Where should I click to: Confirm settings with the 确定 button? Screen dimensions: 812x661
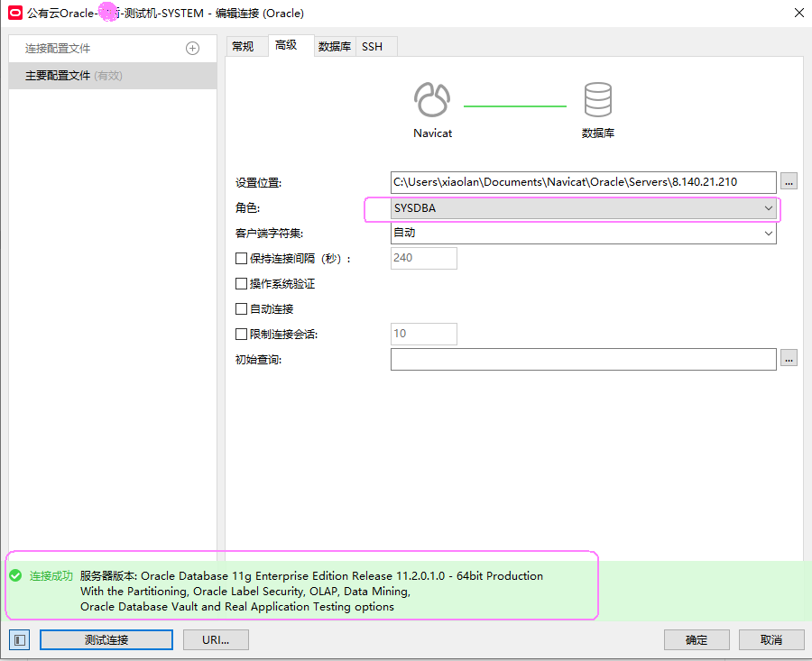click(x=697, y=639)
